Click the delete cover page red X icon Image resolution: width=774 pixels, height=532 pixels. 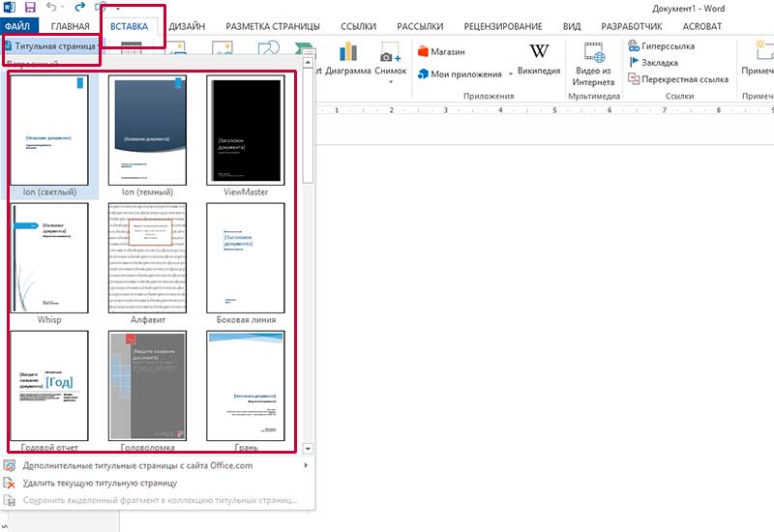pos(10,483)
